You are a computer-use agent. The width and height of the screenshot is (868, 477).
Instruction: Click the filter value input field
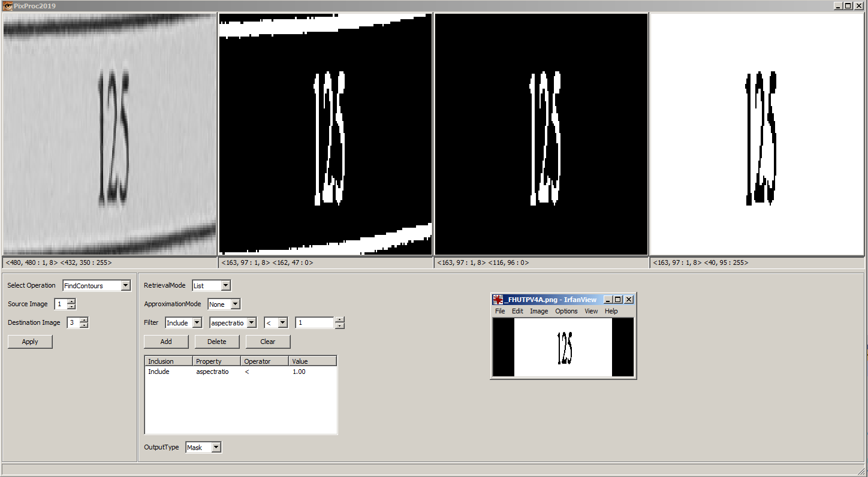click(x=315, y=323)
